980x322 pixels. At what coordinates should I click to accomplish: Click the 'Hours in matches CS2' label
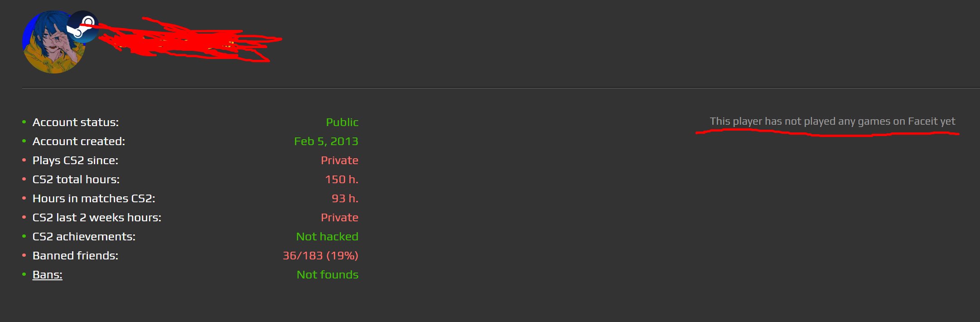[94, 199]
